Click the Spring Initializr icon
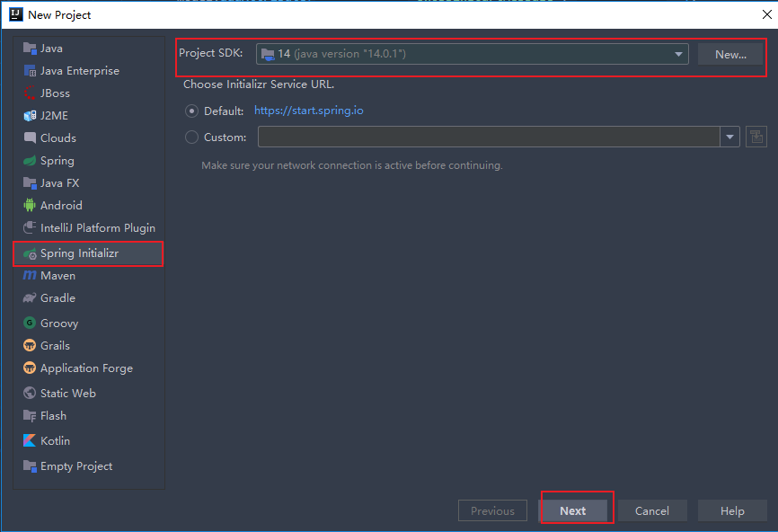 click(x=30, y=253)
